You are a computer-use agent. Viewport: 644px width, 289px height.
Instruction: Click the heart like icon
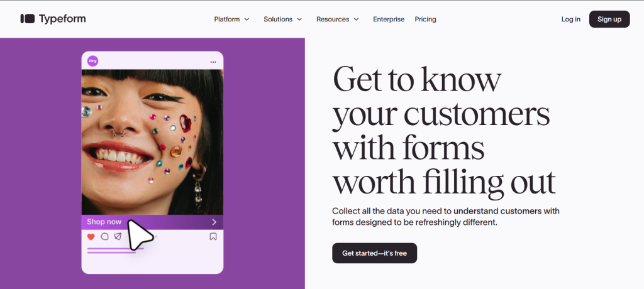[91, 237]
